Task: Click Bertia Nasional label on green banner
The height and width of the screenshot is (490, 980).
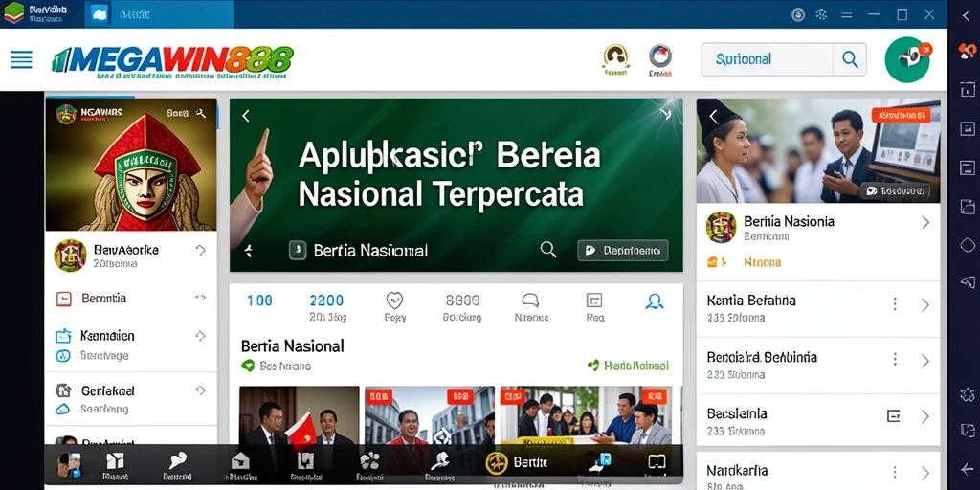Action: point(370,251)
